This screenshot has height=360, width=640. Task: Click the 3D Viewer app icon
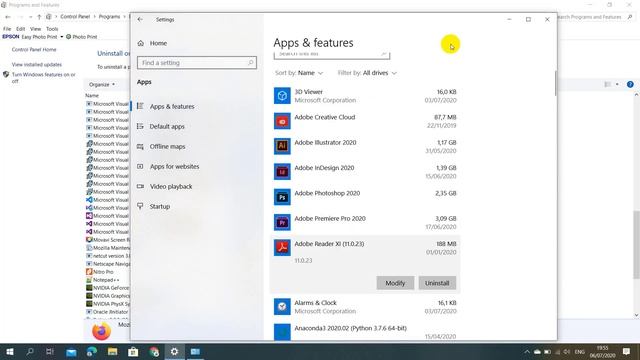[x=282, y=96]
